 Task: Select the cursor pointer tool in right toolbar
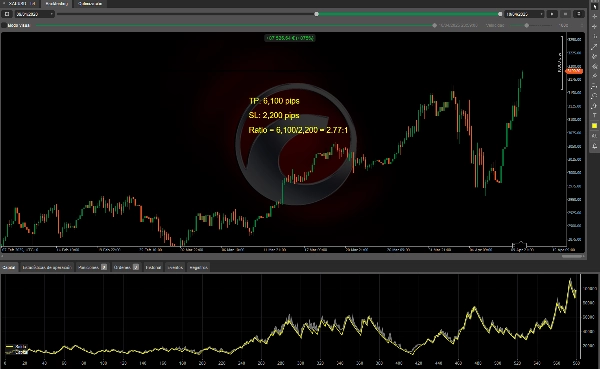point(594,7)
